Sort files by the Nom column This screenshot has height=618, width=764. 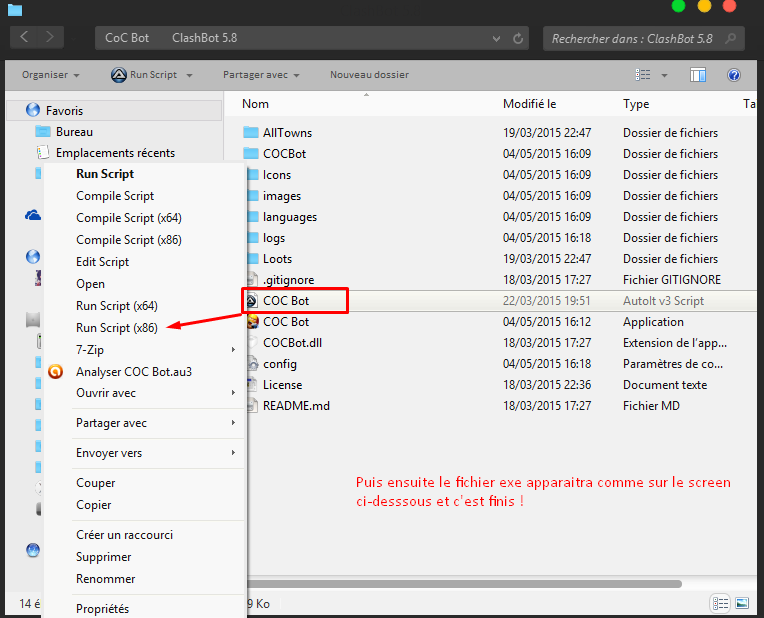pos(255,104)
